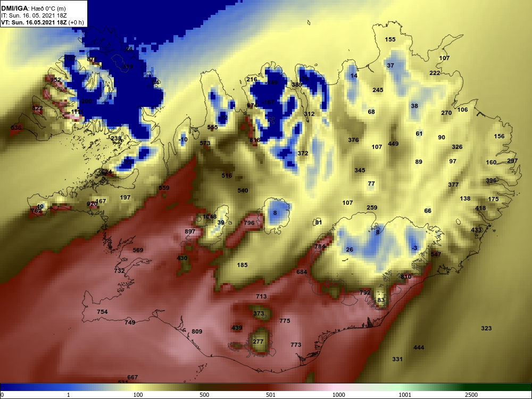Click the map value 222
Viewport: 532px width, 399px height.
click(x=435, y=73)
